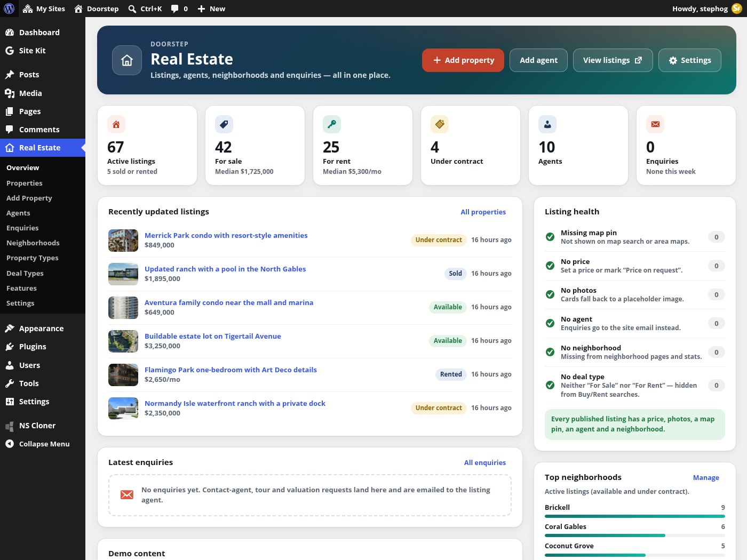The height and width of the screenshot is (560, 747).
Task: Open Flamingo Park one-bedroom listing
Action: (231, 370)
